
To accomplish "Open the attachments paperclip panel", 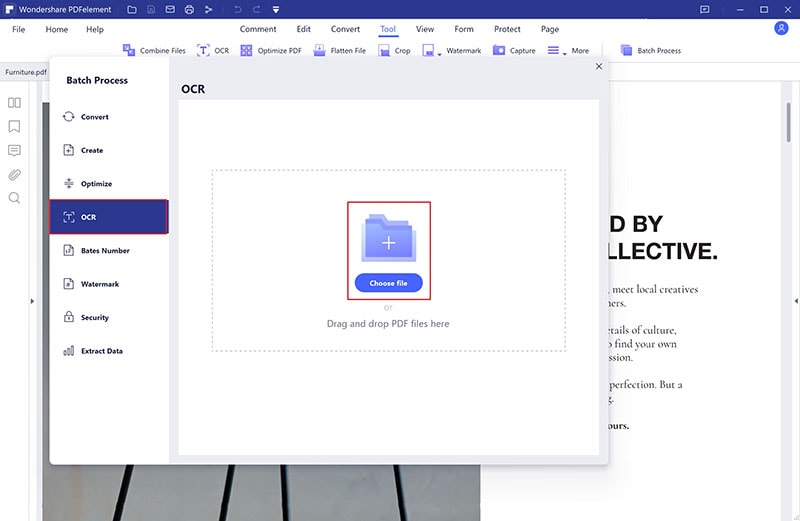I will tap(14, 175).
